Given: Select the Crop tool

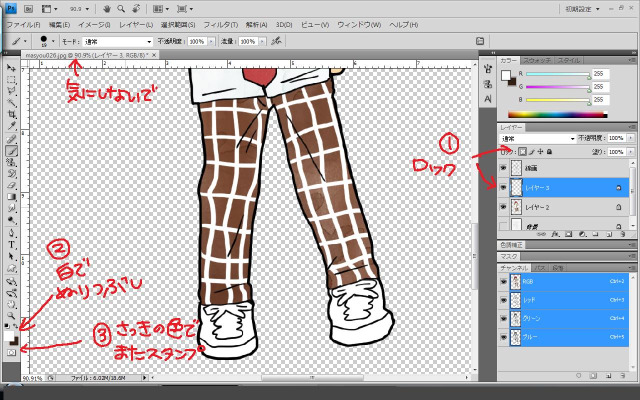Looking at the screenshot, I should pos(11,114).
